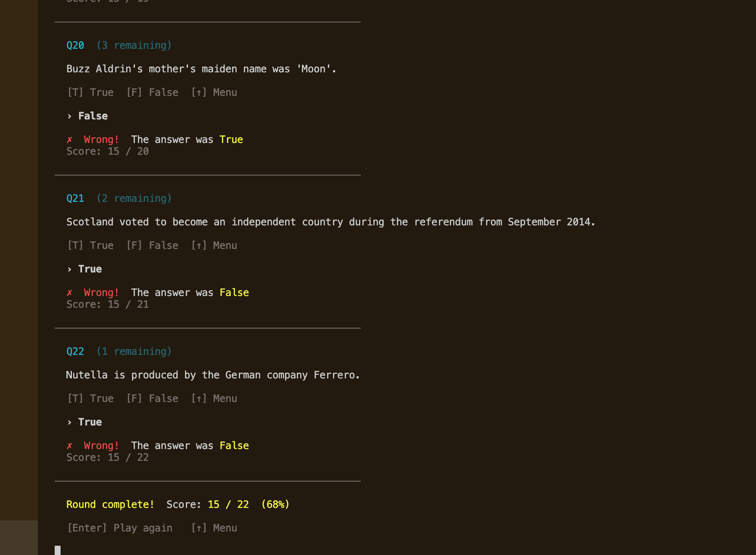This screenshot has height=555, width=756.
Task: Select [T] True under Q20
Action: click(90, 92)
